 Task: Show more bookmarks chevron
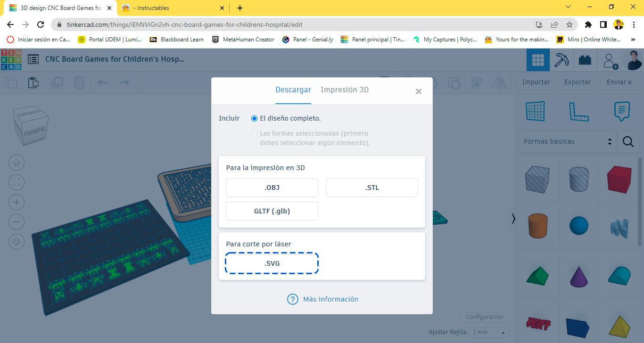(x=633, y=40)
